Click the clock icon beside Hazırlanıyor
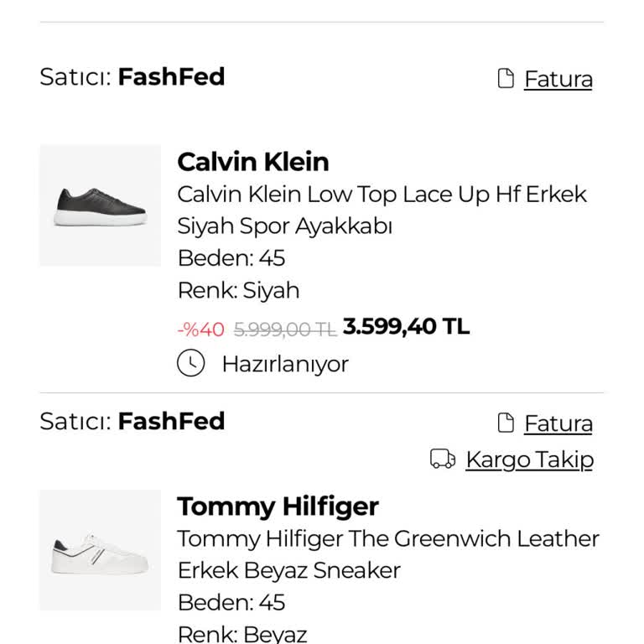Viewport: 644px width, 644px height. point(191,363)
